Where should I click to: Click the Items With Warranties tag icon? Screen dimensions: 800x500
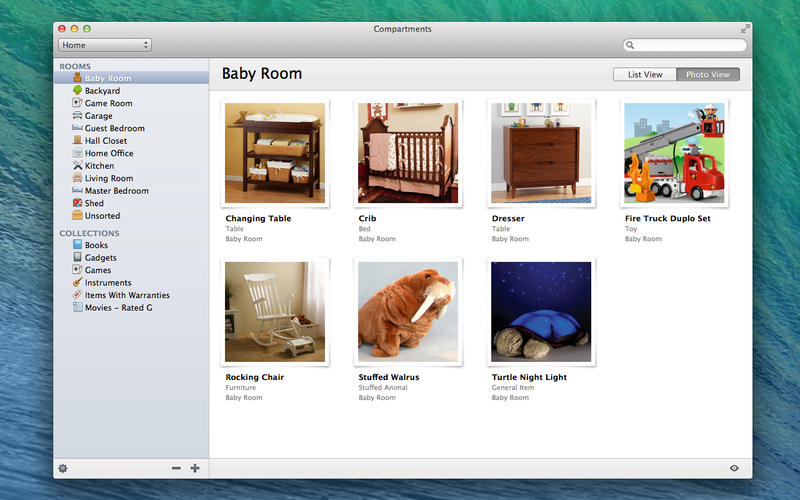tap(78, 294)
